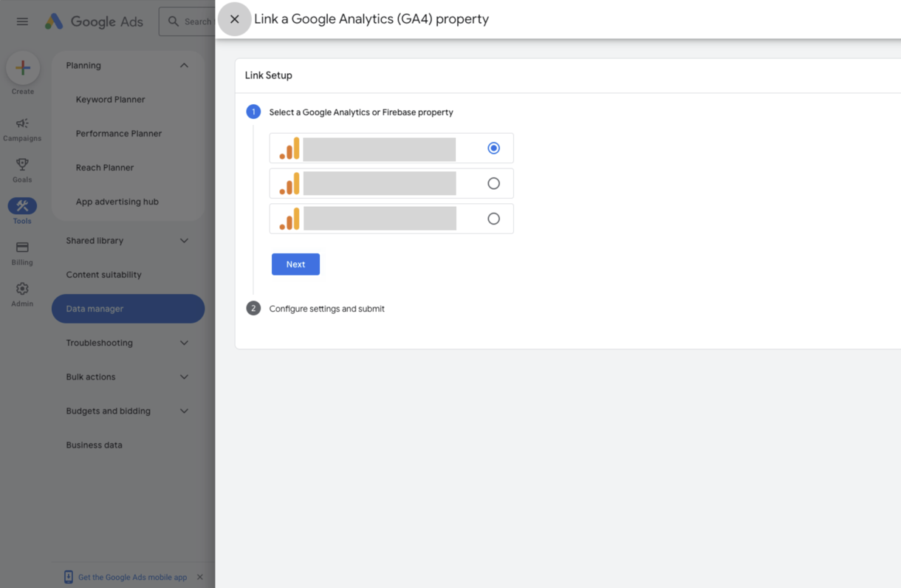Click the second Analytics property icon
This screenshot has height=588, width=901.
coord(290,183)
